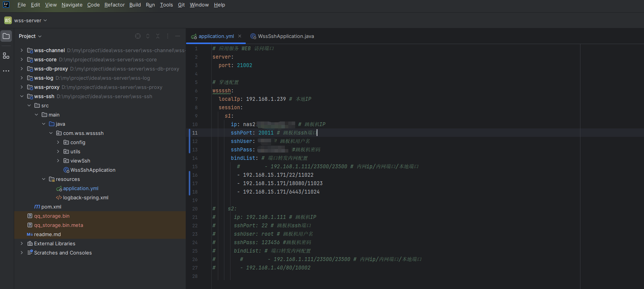Click line number 16 in gutter
644x289 pixels.
[x=195, y=175]
